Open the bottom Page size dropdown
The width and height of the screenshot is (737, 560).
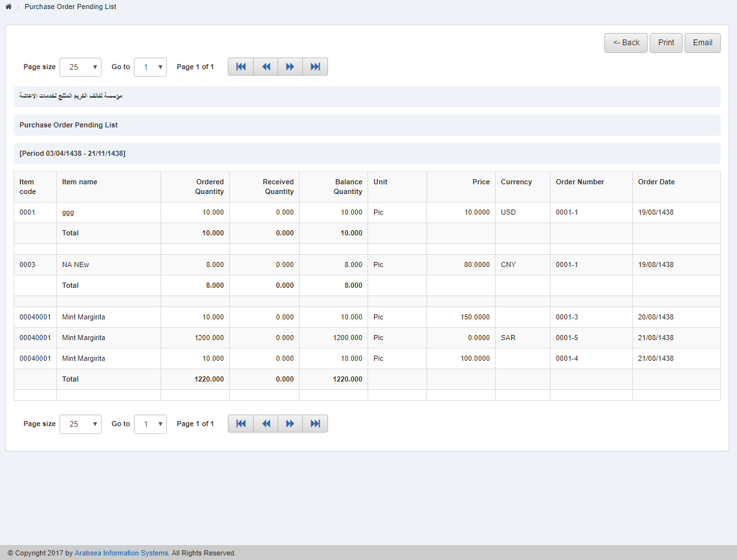point(80,424)
